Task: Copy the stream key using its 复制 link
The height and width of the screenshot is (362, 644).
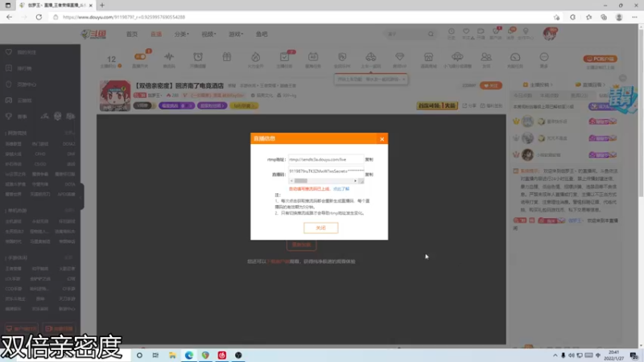Action: click(369, 175)
